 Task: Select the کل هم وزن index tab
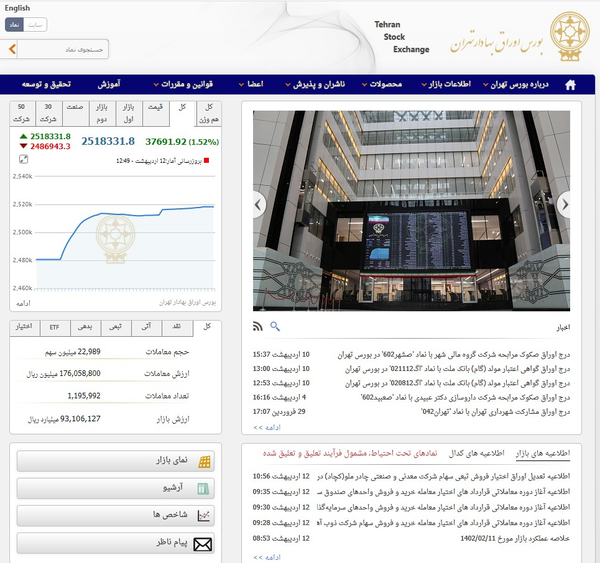[x=209, y=113]
